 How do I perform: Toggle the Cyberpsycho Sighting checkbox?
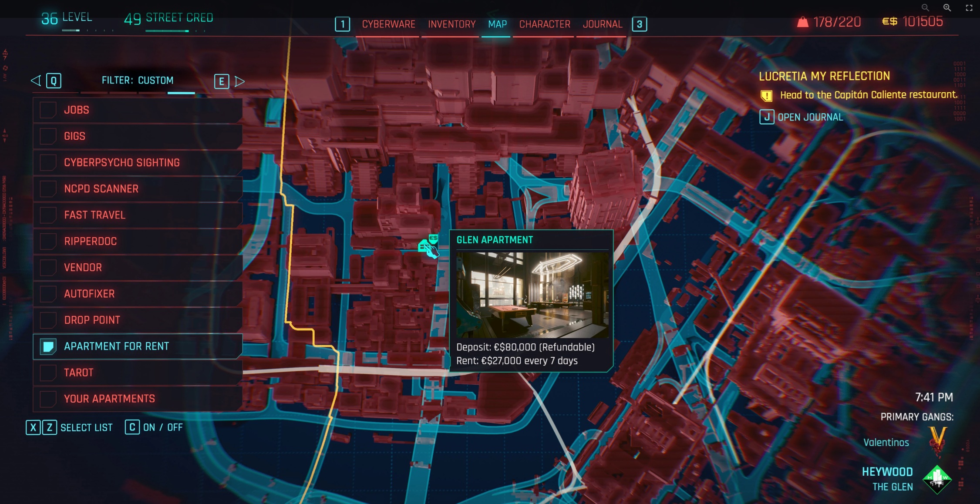click(x=47, y=162)
